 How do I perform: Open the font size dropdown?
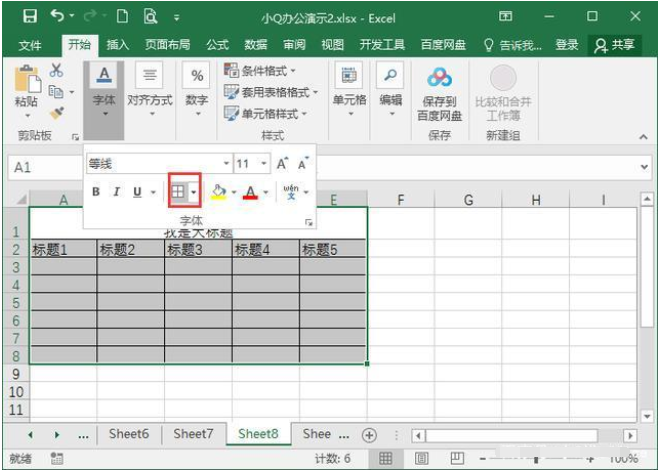264,164
